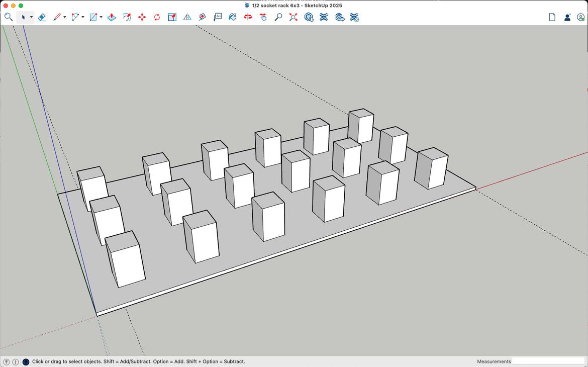Click the search magnifier in toolbar
The width and height of the screenshot is (588, 367).
8,17
